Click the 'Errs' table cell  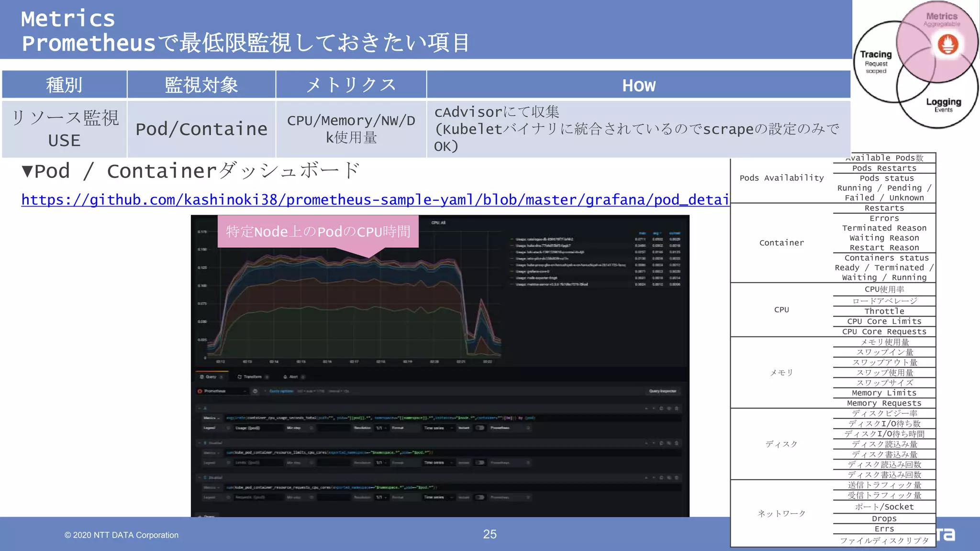(884, 529)
